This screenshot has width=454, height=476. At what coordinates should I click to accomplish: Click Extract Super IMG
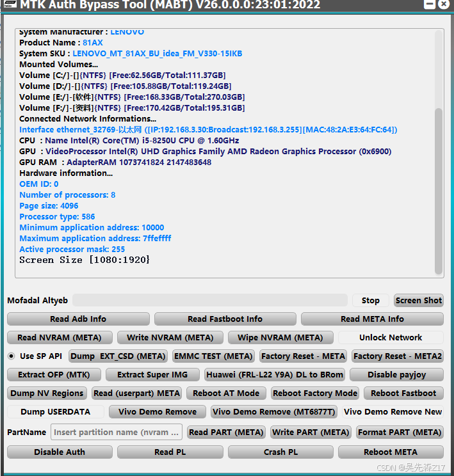click(152, 375)
